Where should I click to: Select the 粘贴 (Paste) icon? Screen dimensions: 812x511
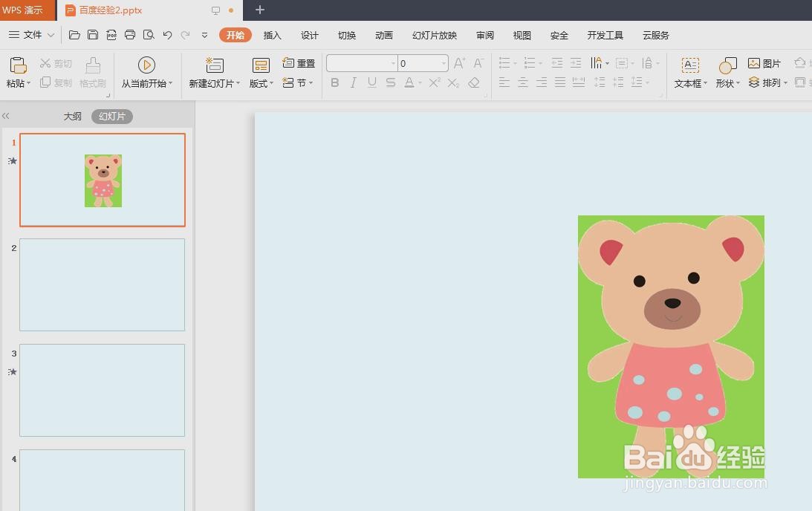pos(16,67)
